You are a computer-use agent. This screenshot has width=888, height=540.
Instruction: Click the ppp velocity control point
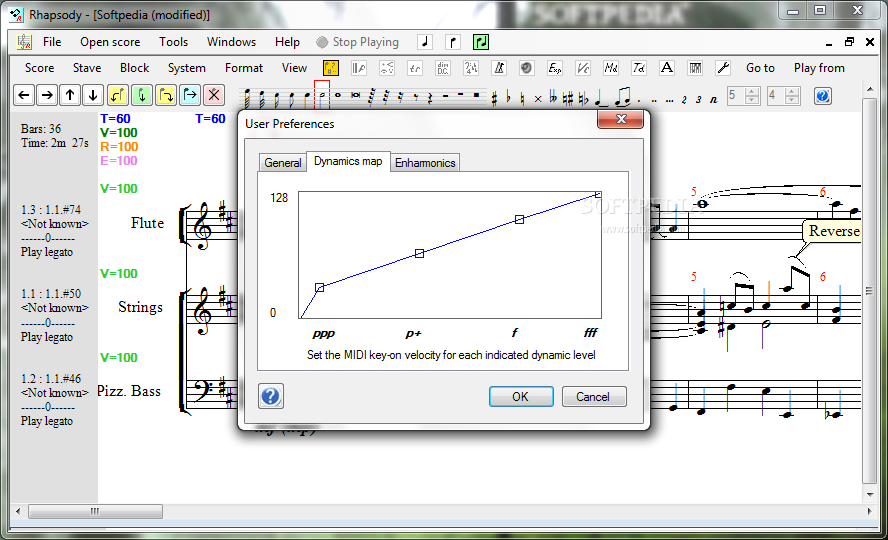(319, 288)
